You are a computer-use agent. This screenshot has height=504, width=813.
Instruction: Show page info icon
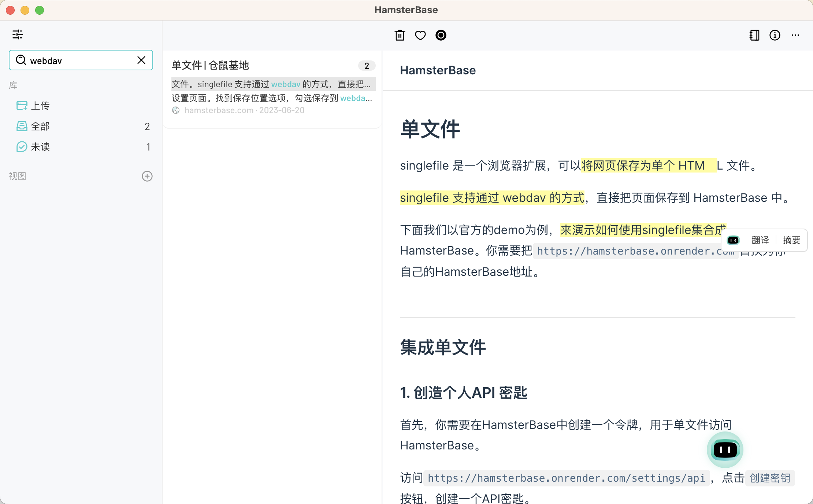[775, 36]
